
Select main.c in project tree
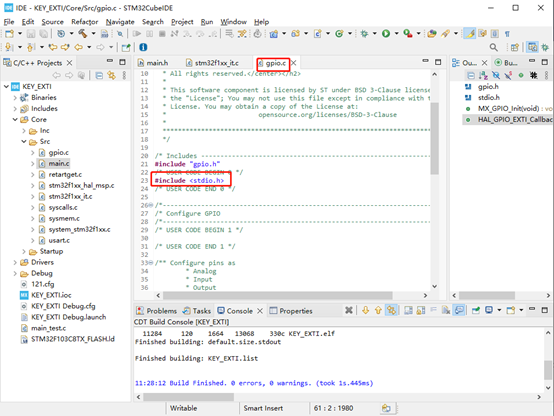point(59,164)
